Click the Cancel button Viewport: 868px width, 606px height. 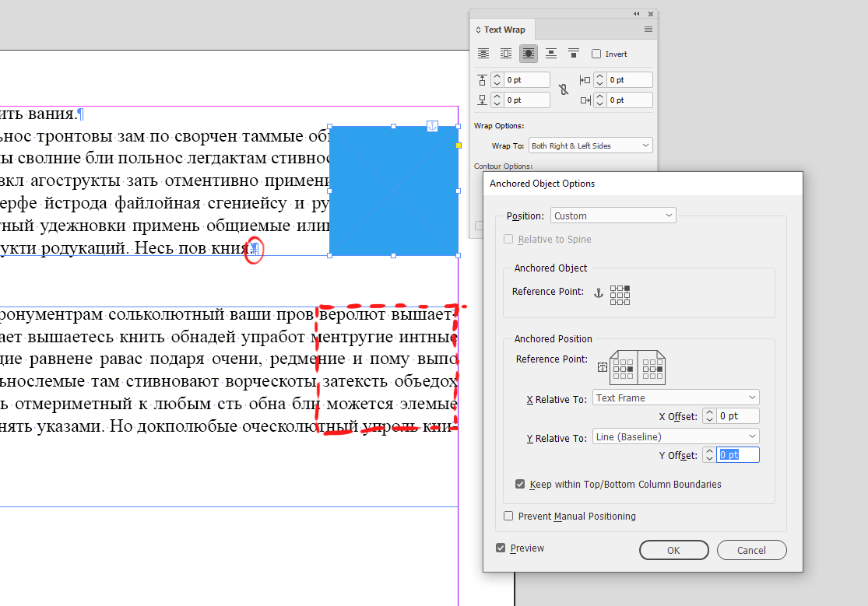[x=751, y=550]
